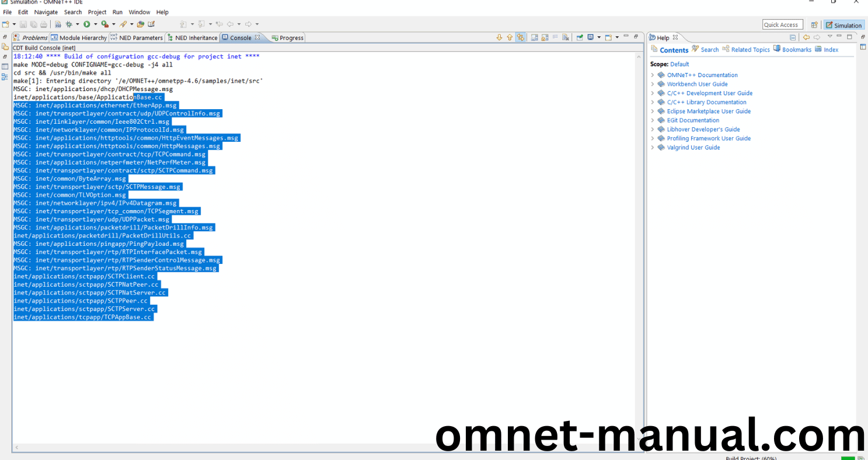The height and width of the screenshot is (460, 868).
Task: Expand OMNeT++ Documentation in Help contents
Action: (653, 75)
